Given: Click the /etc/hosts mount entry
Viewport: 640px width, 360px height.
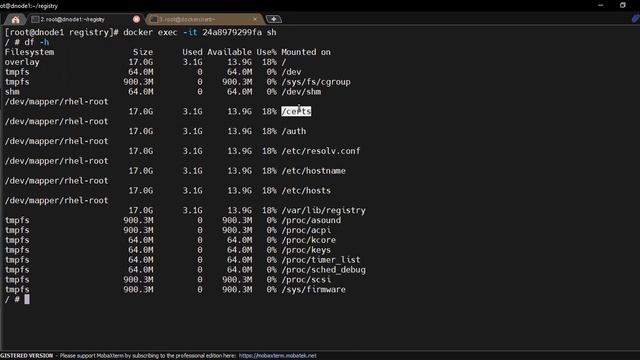Looking at the screenshot, I should [306, 191].
